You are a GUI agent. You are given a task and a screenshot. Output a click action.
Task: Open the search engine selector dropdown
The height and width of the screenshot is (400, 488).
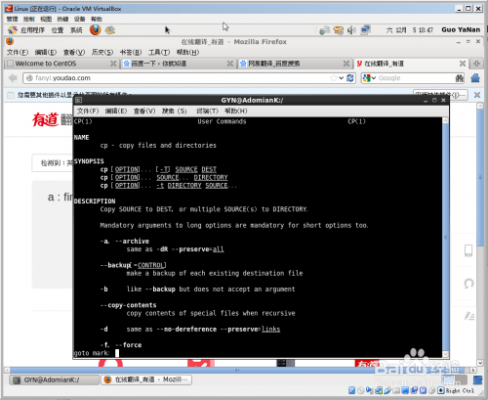(x=369, y=78)
